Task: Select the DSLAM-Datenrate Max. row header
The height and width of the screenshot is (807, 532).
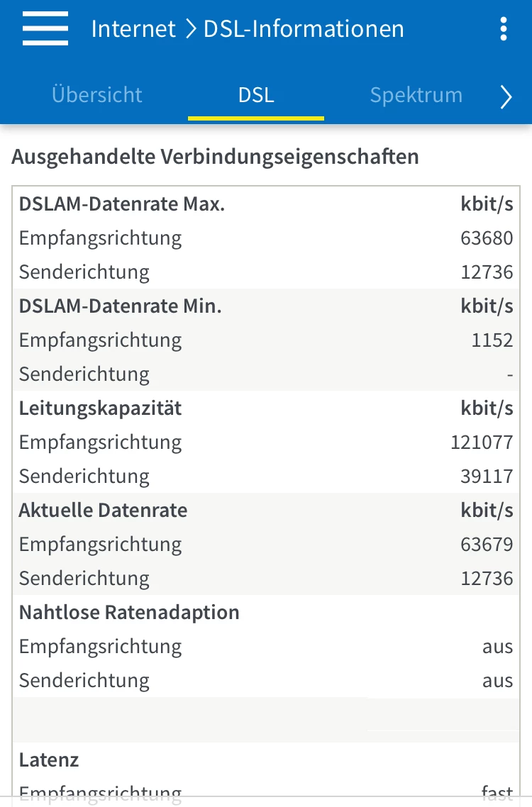Action: click(122, 204)
